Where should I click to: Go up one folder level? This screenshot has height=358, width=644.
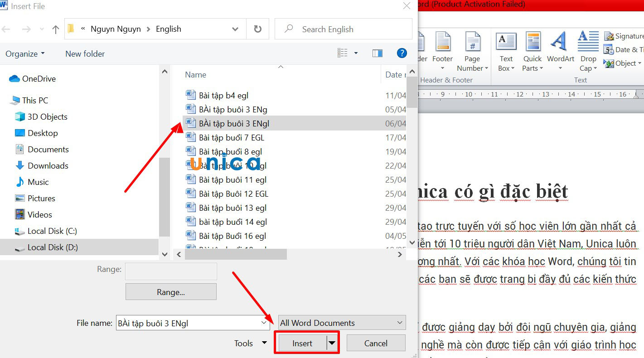[55, 29]
